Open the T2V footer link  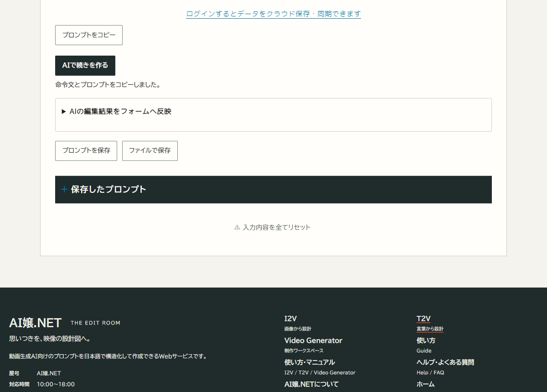423,319
